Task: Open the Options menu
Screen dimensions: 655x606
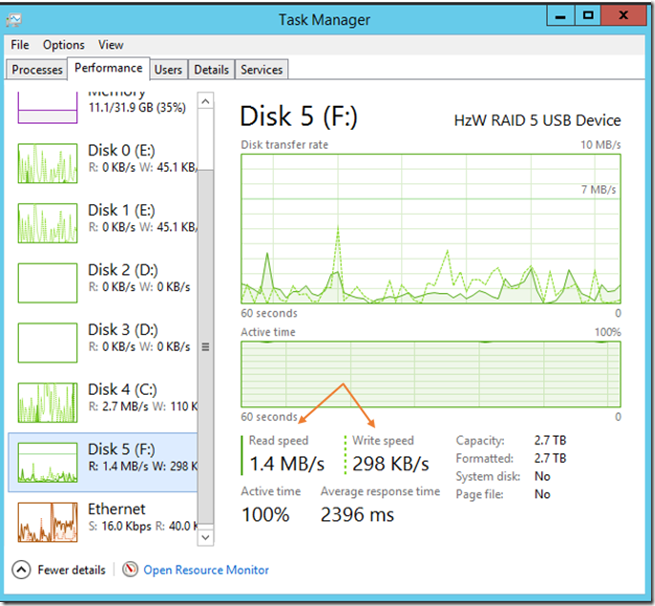Action: click(63, 45)
